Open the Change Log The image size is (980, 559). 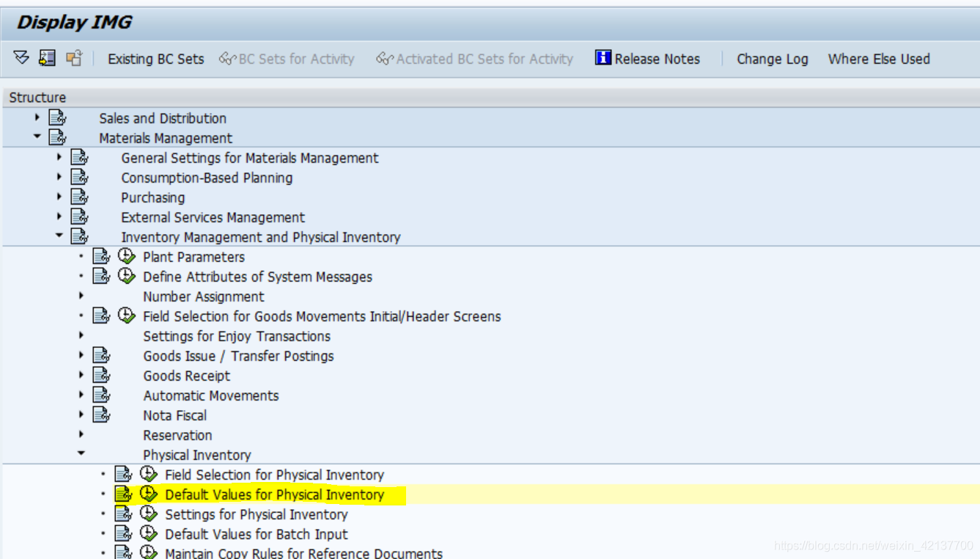click(x=772, y=59)
